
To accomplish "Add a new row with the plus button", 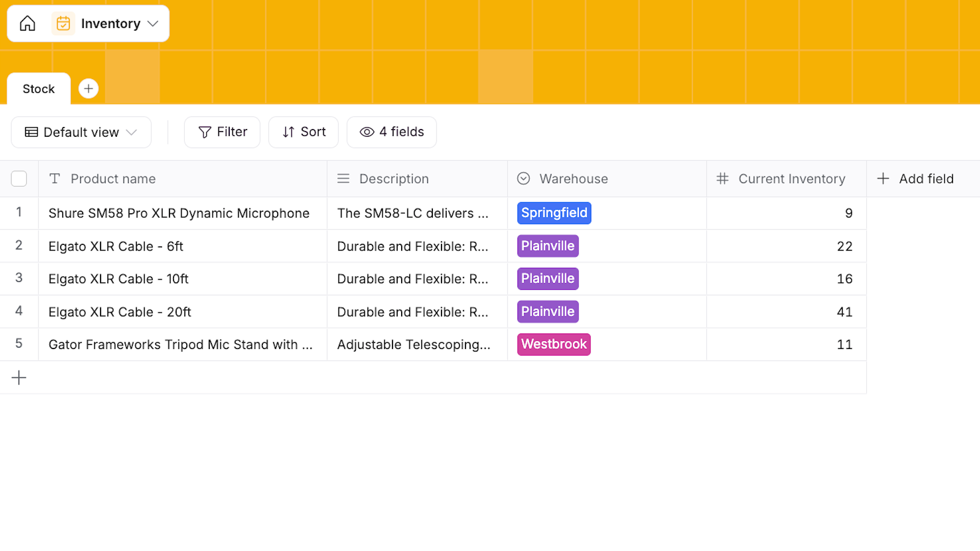I will (x=19, y=378).
